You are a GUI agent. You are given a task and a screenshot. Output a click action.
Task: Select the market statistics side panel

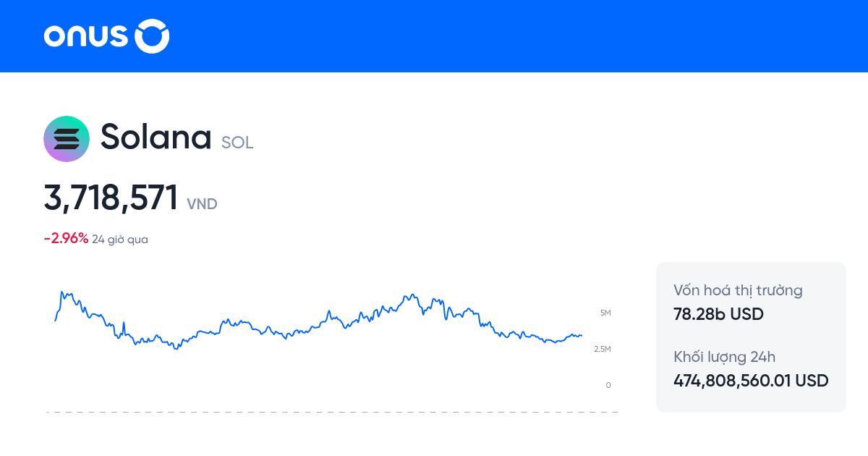click(x=751, y=337)
